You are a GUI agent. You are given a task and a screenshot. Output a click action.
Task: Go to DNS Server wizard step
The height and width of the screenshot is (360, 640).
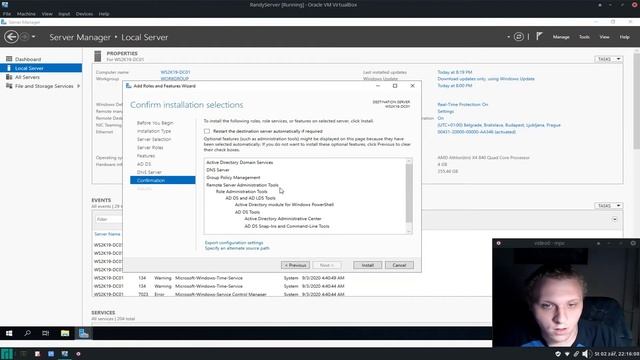point(149,172)
